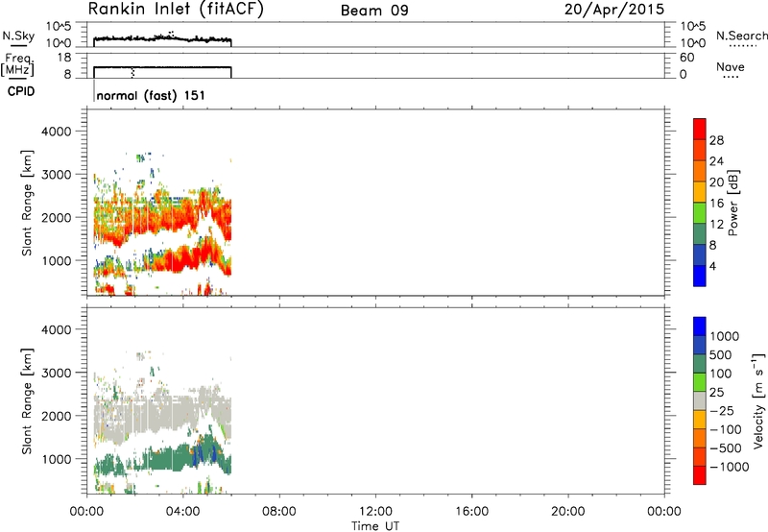This screenshot has height=532, width=768.
Task: Click the blue 4 dB segment of power colorbar
Action: pyautogui.click(x=700, y=276)
